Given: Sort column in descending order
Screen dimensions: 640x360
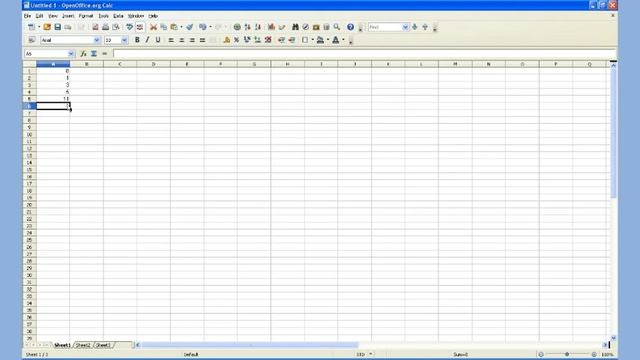Looking at the screenshot, I should click(x=258, y=27).
